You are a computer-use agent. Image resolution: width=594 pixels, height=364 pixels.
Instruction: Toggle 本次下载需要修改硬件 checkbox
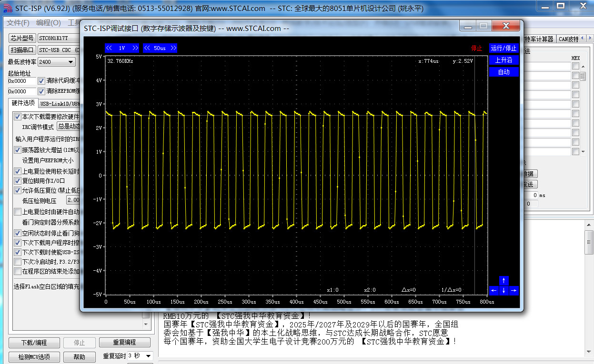pos(18,117)
